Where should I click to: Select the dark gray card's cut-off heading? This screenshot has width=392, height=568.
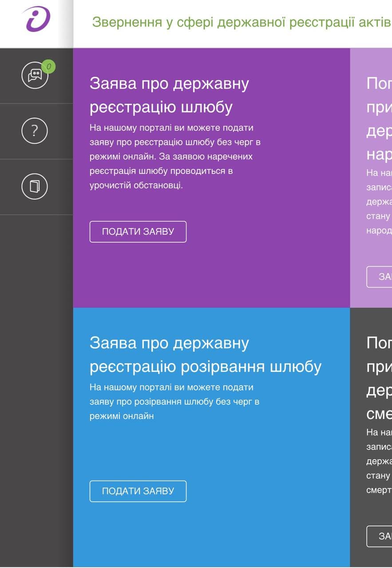(379, 378)
